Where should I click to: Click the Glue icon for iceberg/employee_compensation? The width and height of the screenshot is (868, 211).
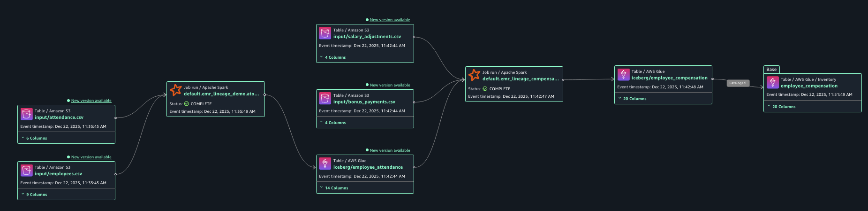pyautogui.click(x=623, y=75)
